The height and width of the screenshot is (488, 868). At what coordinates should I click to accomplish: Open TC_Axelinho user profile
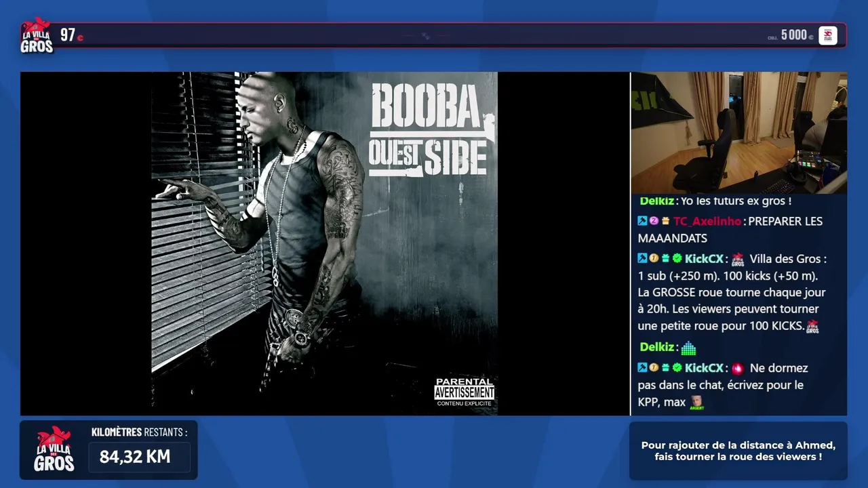pos(707,222)
